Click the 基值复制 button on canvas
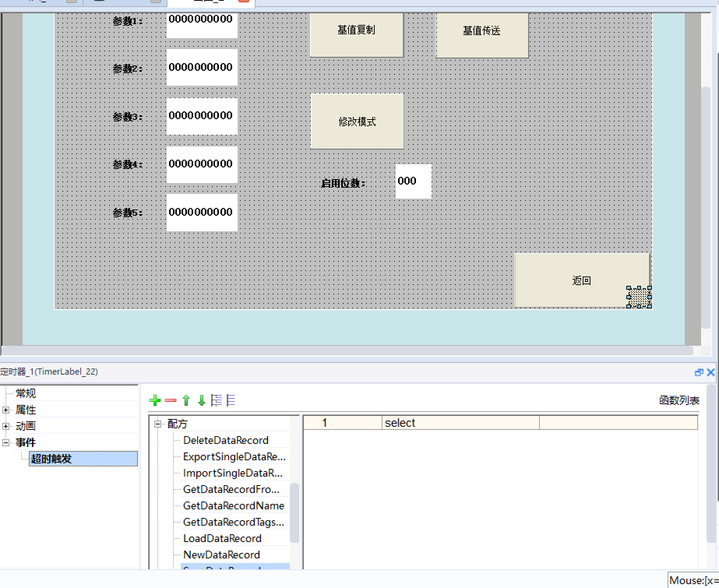Screen dimensions: 719x588 tap(357, 35)
